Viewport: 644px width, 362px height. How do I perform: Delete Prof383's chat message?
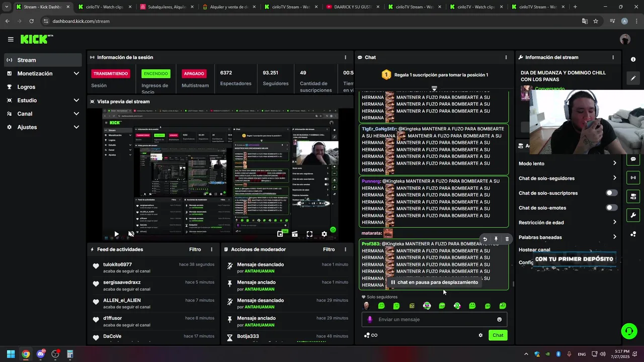(x=507, y=239)
